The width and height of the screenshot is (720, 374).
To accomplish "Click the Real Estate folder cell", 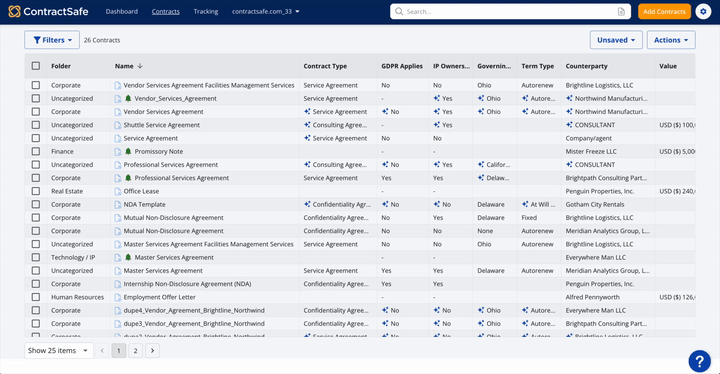I will click(x=67, y=191).
